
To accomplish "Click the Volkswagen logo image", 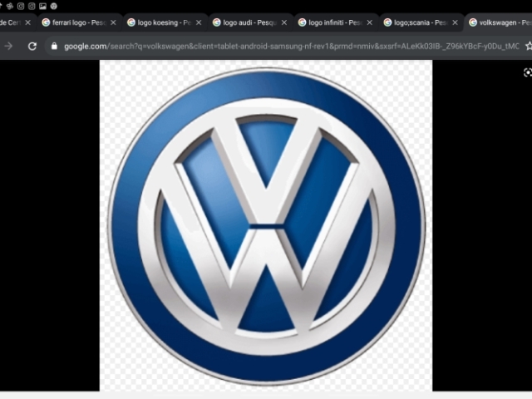I will 266,225.
